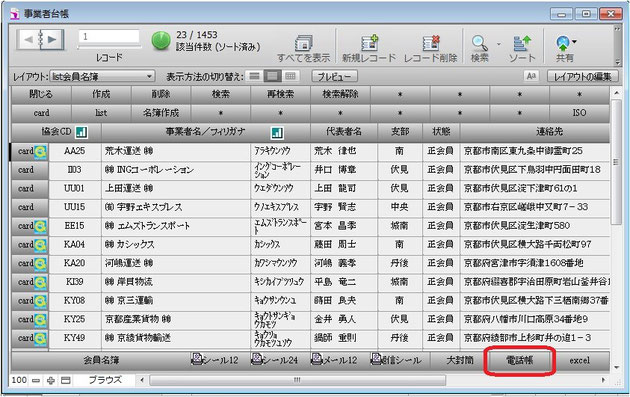The height and width of the screenshot is (397, 630).
Task: Click the 会員名簿 button at bottom
Action: (x=101, y=360)
